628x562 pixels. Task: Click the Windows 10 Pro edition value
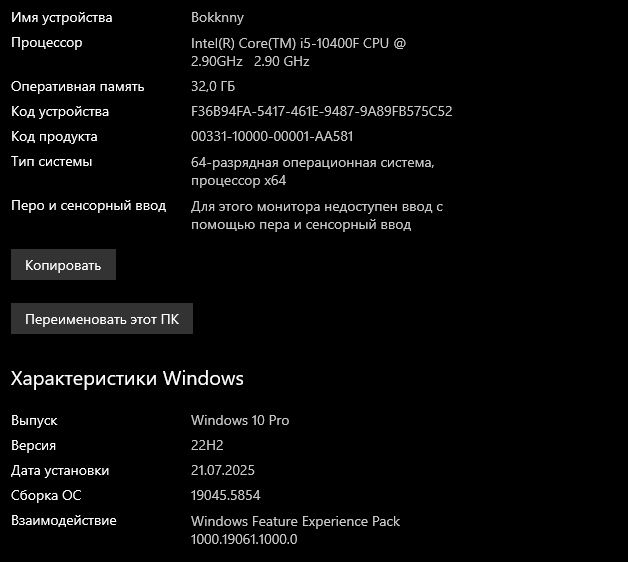[x=240, y=421]
